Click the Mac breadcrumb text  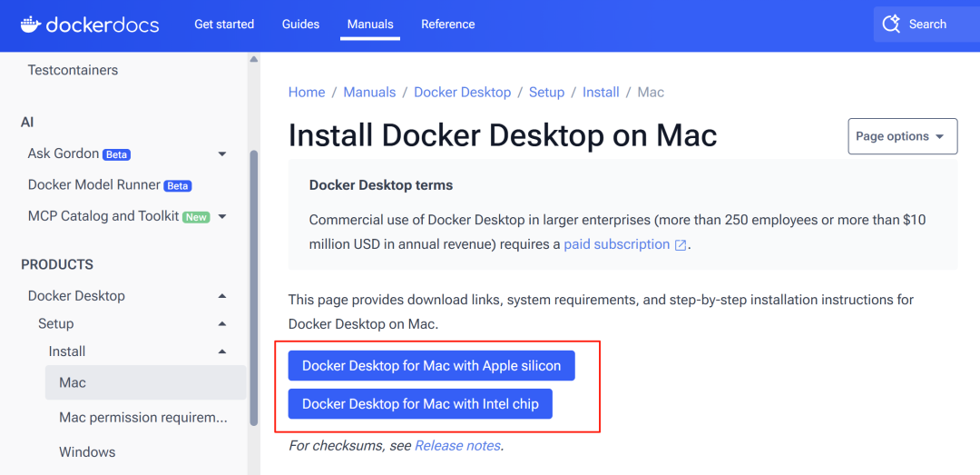651,93
